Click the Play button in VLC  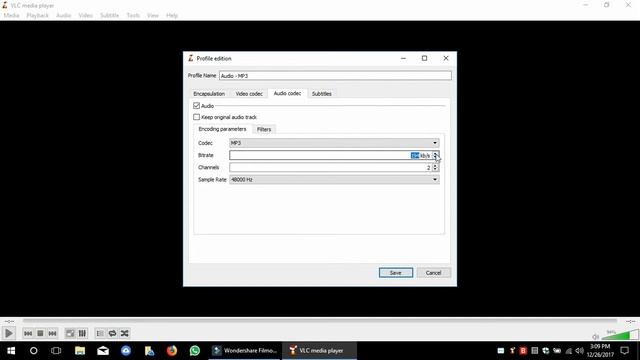click(x=9, y=333)
